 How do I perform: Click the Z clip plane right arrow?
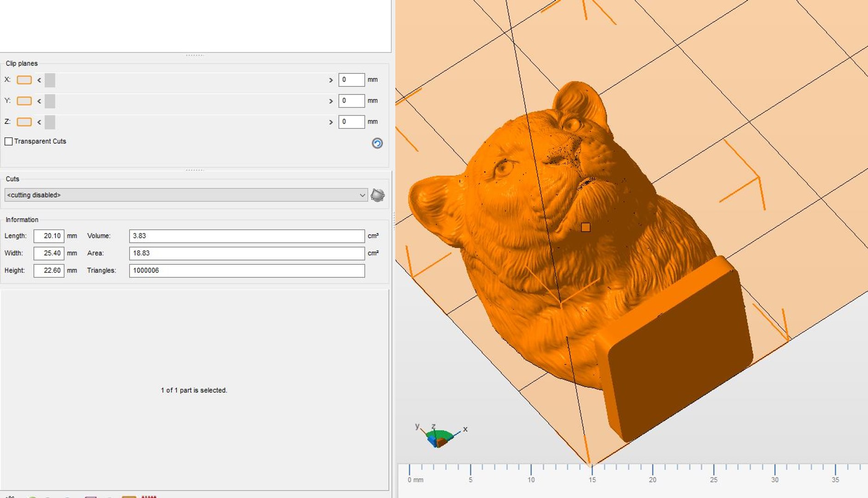(x=331, y=122)
